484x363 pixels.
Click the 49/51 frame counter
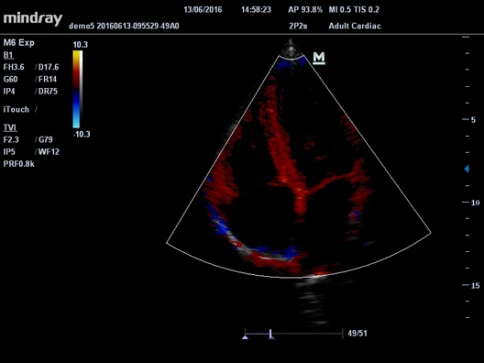pos(357,333)
